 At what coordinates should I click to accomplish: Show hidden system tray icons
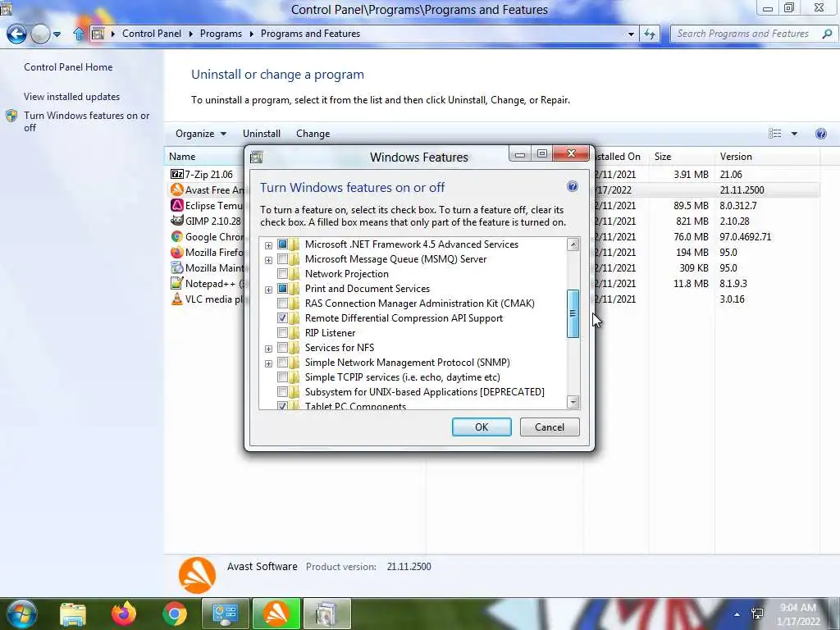(737, 614)
